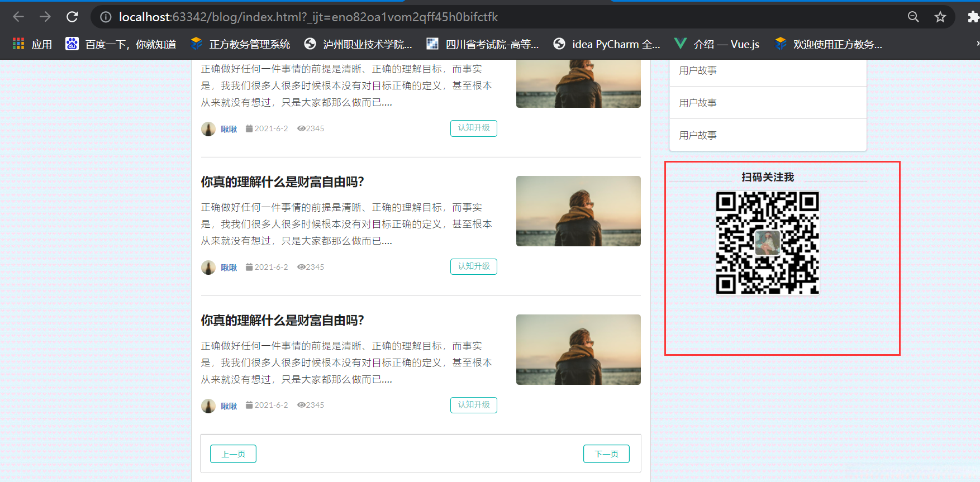The height and width of the screenshot is (482, 980).
Task: Open the 泸州职业技术学院 bookmark
Action: point(358,44)
